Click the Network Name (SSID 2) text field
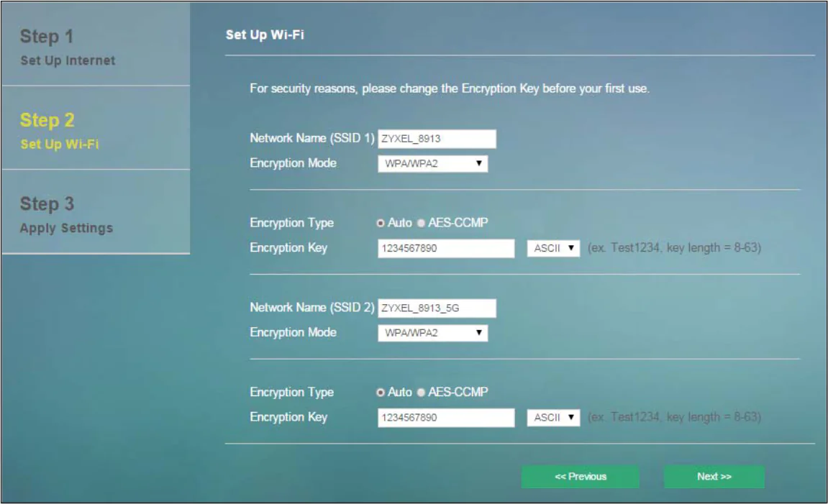Image resolution: width=828 pixels, height=504 pixels. (x=437, y=308)
